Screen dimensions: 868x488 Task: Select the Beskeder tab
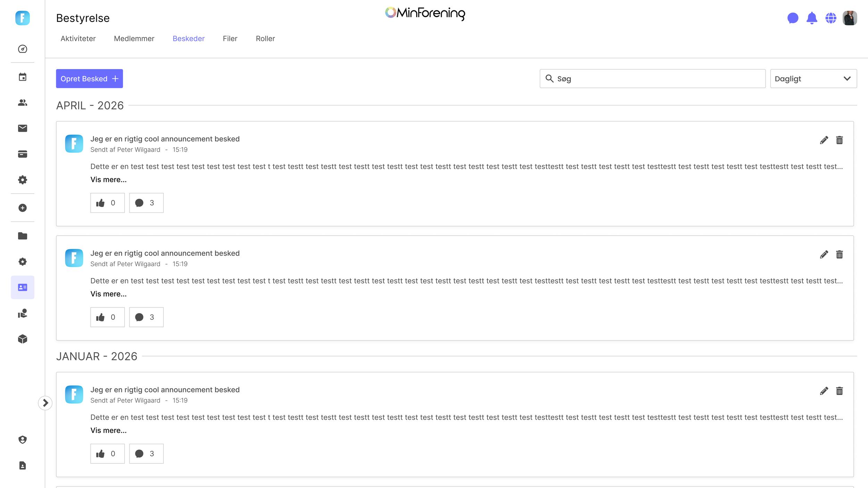(189, 39)
